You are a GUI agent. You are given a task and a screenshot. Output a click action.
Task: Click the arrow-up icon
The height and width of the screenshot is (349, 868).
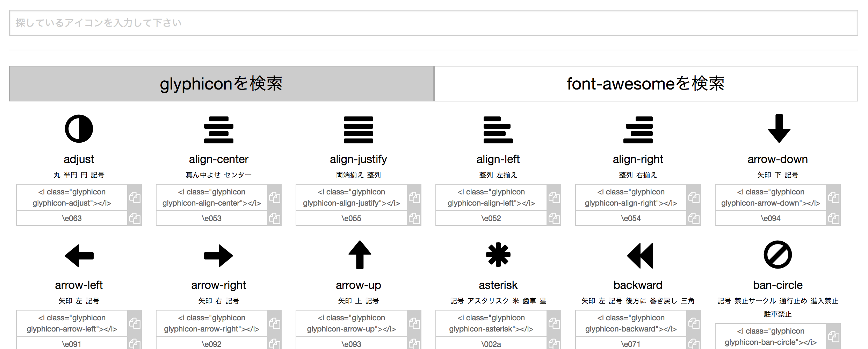pos(360,255)
